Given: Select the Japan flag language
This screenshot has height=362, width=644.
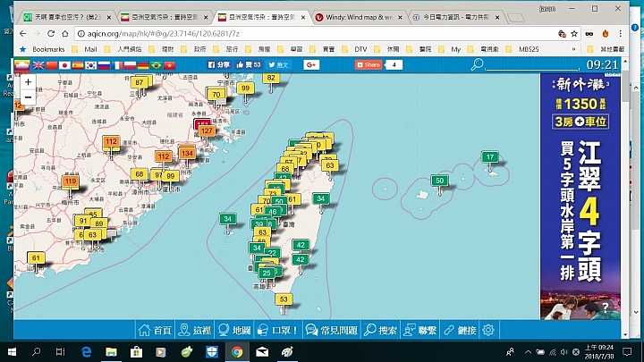Looking at the screenshot, I should 64,65.
